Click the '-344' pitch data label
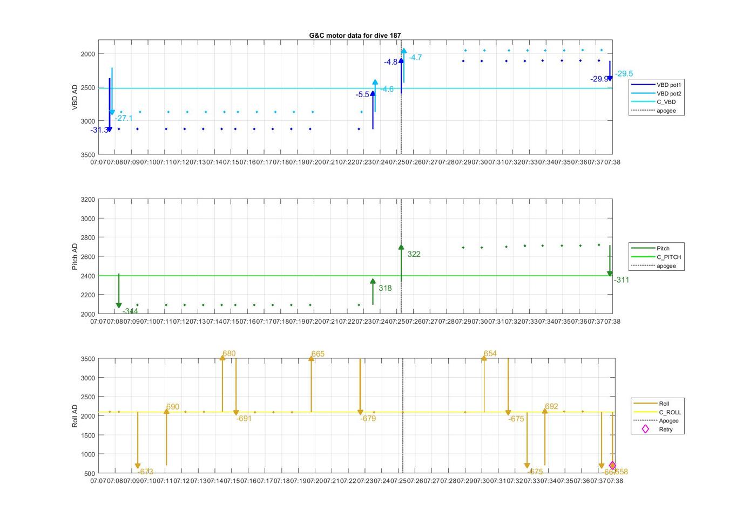 pyautogui.click(x=130, y=311)
